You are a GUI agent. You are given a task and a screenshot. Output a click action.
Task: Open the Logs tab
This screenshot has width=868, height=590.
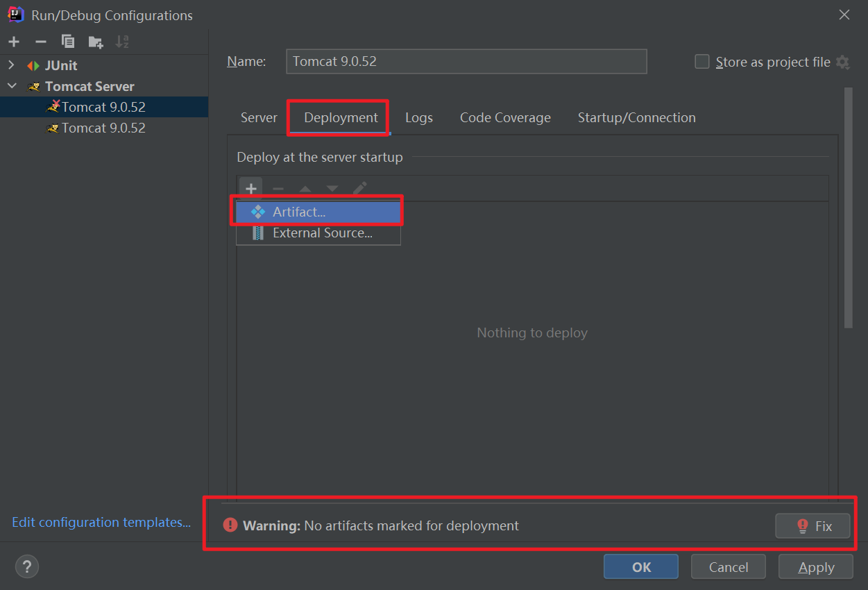click(419, 117)
